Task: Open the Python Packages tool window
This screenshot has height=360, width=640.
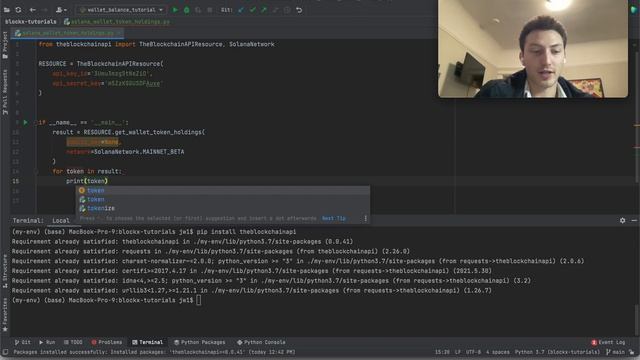Action: coord(200,342)
